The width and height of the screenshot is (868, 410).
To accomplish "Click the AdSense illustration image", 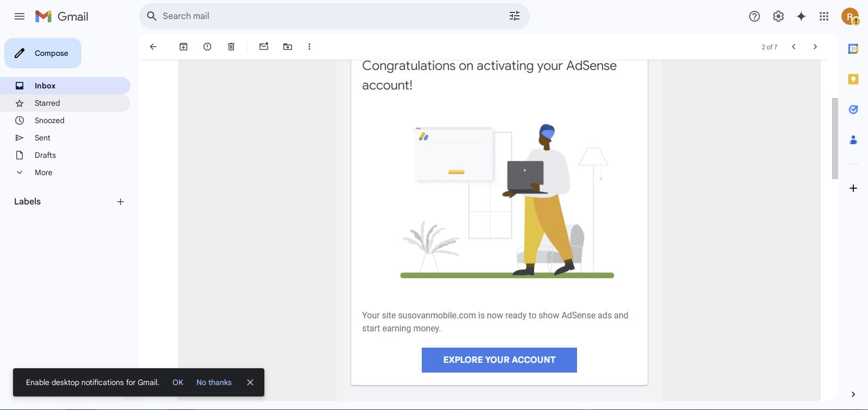I will [507, 201].
